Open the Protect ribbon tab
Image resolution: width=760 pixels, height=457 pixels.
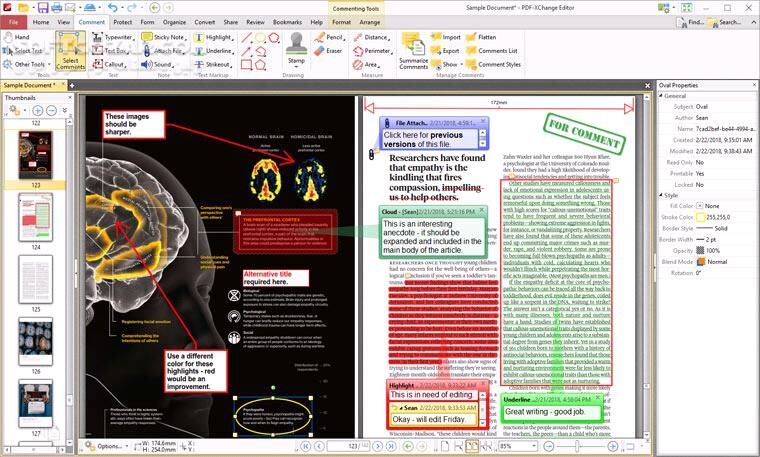tap(122, 21)
